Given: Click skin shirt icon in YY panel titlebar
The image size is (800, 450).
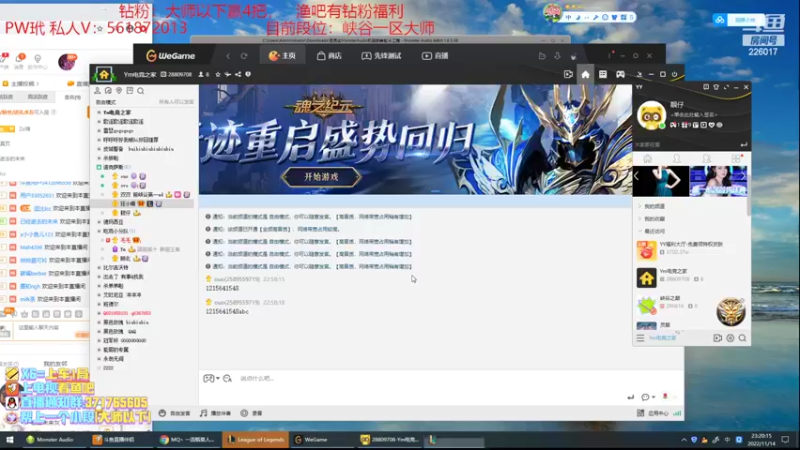Looking at the screenshot, I should point(716,87).
